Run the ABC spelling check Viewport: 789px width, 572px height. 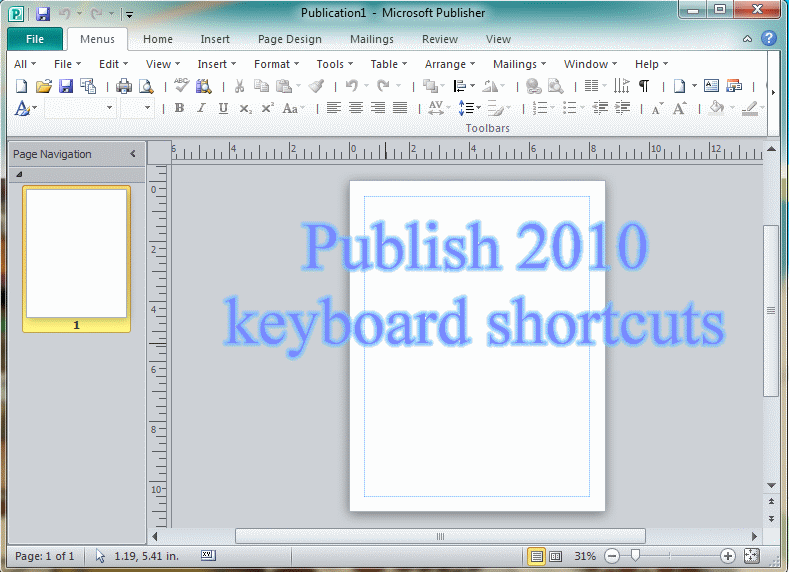click(181, 86)
